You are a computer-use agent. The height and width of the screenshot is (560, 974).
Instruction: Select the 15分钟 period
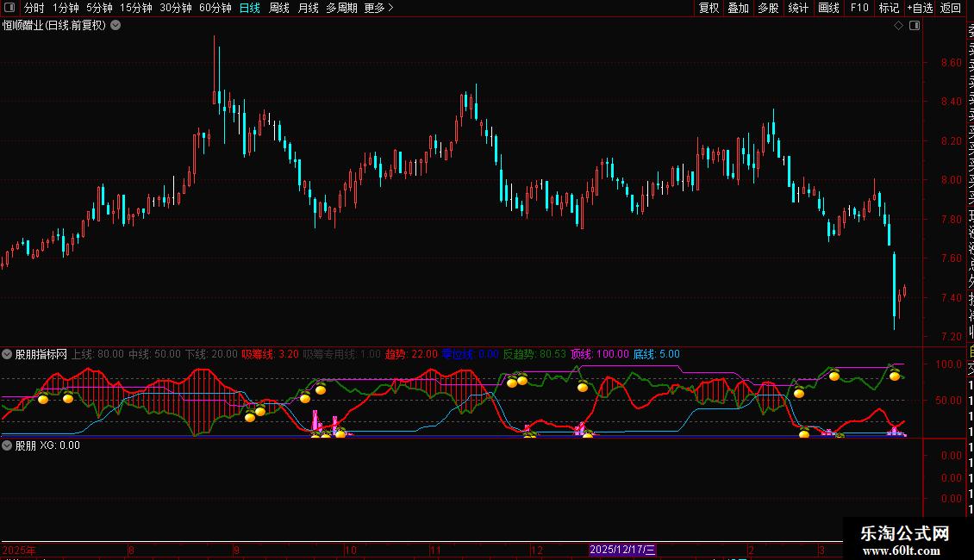136,8
